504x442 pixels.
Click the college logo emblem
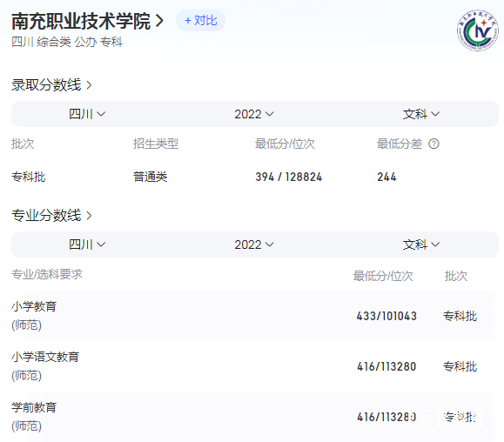[478, 30]
